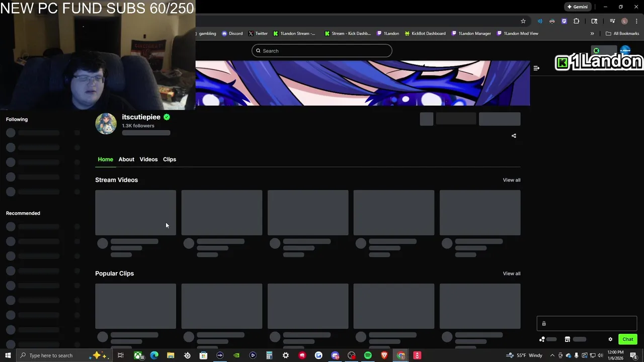Open the Settings gear on the taskbar
The image size is (644, 362).
286,355
